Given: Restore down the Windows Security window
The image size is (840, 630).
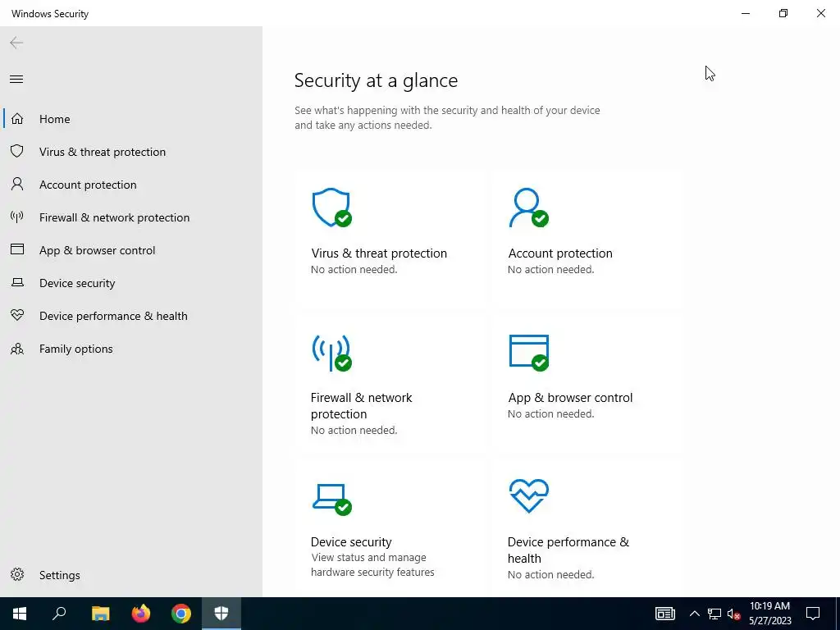Looking at the screenshot, I should (x=783, y=13).
